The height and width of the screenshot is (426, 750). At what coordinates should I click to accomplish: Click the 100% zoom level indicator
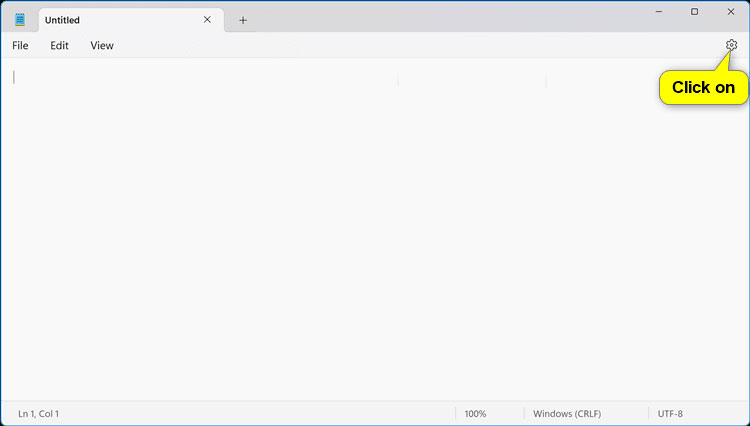(475, 414)
